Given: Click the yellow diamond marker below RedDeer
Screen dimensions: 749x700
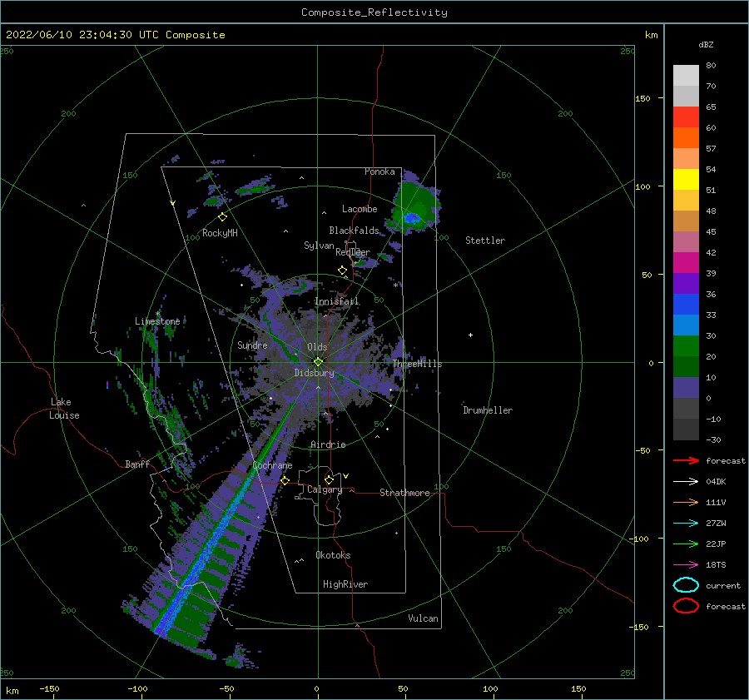Looking at the screenshot, I should 343,271.
